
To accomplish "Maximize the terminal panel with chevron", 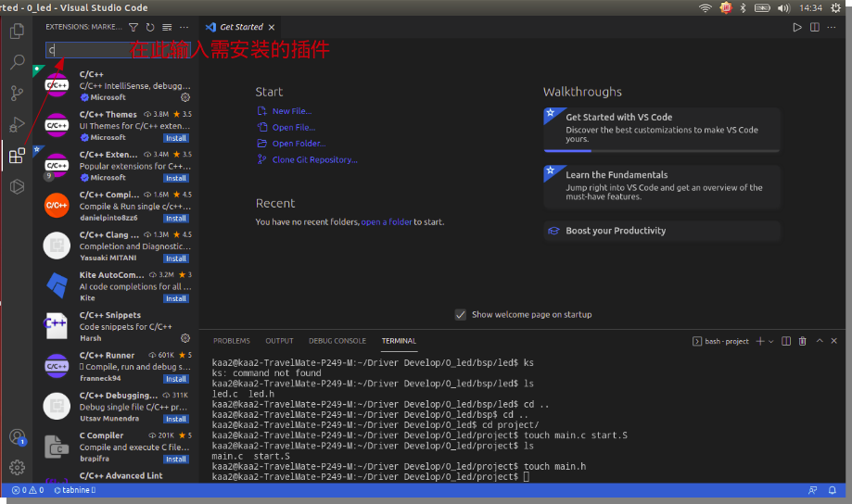I will coord(820,341).
